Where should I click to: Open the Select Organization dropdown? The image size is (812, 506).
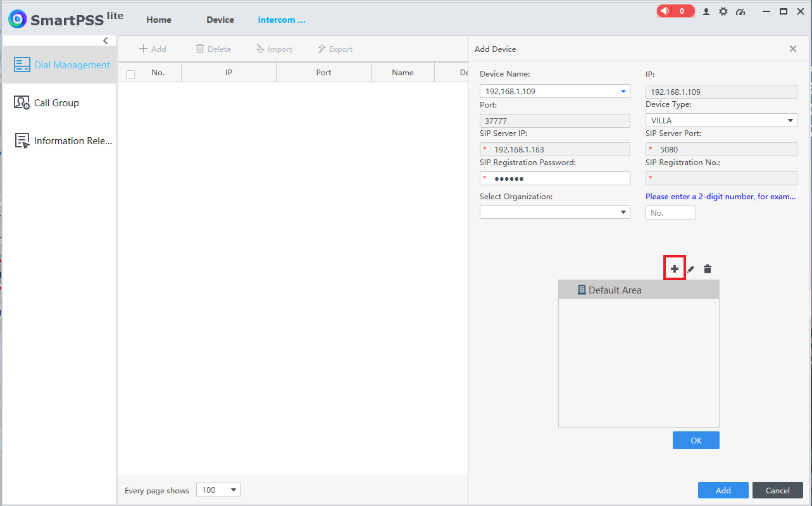pos(623,213)
